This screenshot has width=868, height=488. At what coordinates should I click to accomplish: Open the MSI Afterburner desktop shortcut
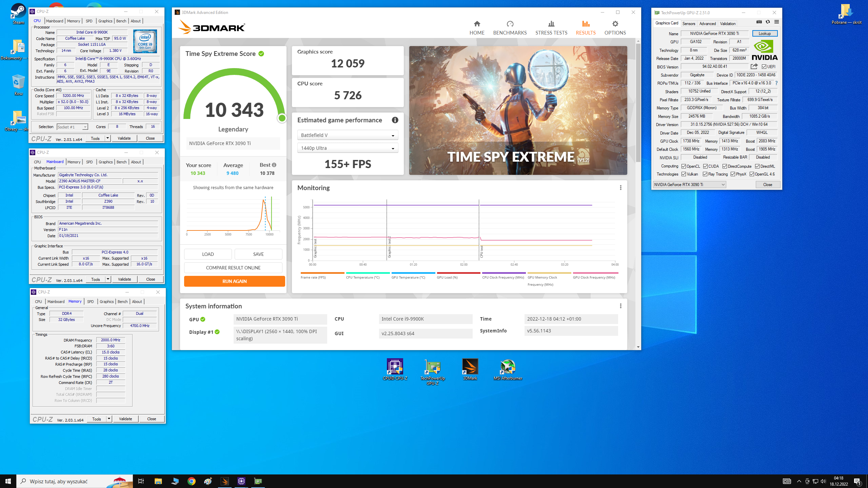(508, 369)
